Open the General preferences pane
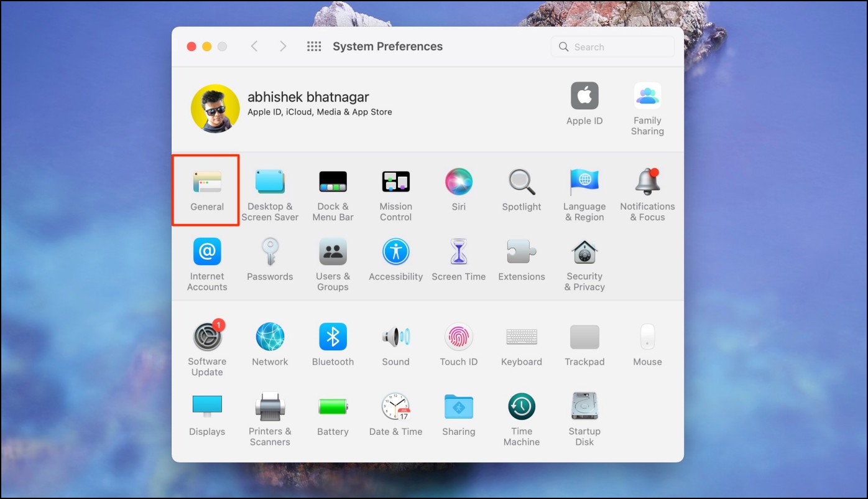 tap(207, 190)
